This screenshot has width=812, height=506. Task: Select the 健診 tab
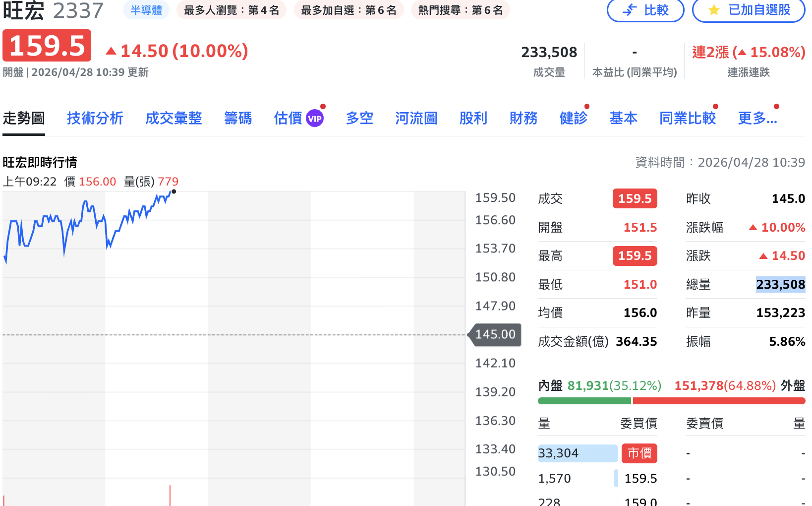click(574, 119)
